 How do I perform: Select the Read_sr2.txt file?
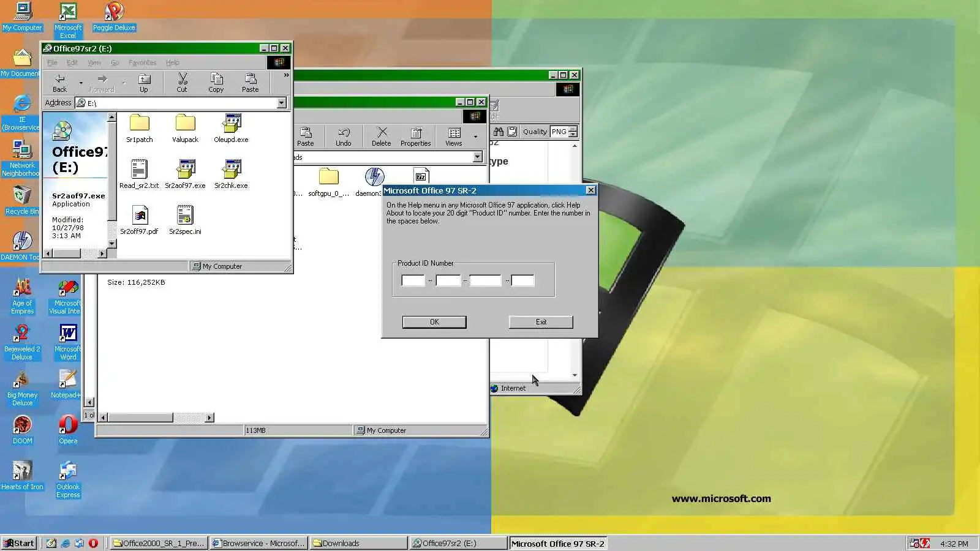pos(139,174)
